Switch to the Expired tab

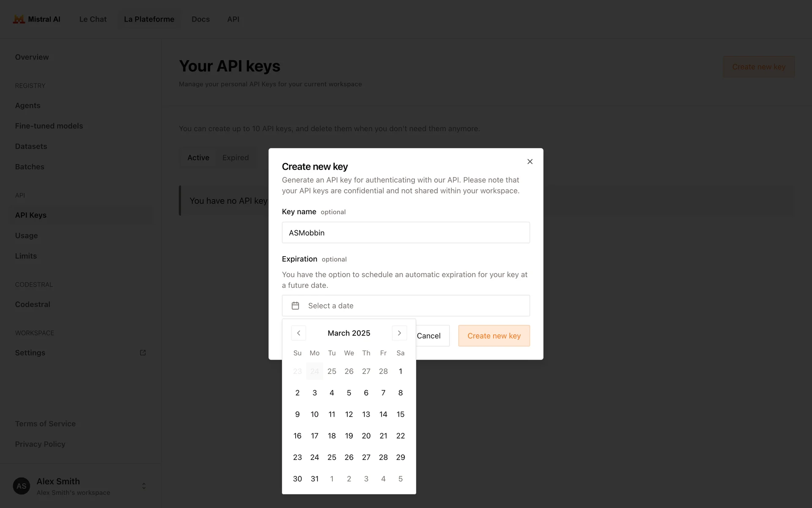pyautogui.click(x=236, y=157)
